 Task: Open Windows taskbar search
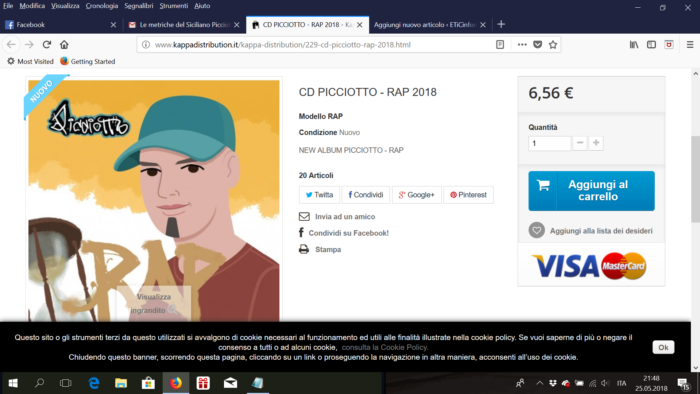(39, 383)
